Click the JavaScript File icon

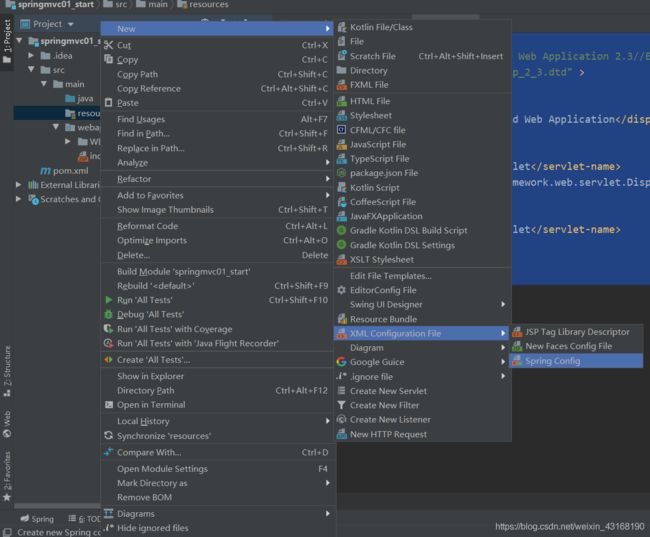(342, 144)
